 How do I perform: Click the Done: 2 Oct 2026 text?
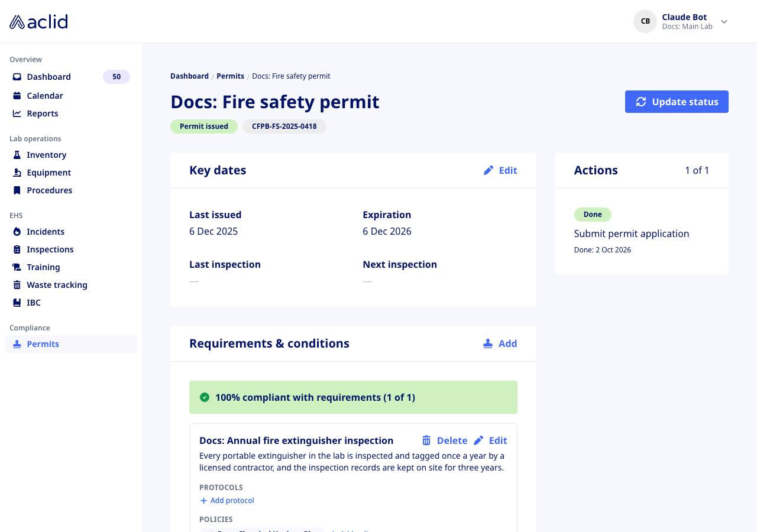(x=603, y=250)
